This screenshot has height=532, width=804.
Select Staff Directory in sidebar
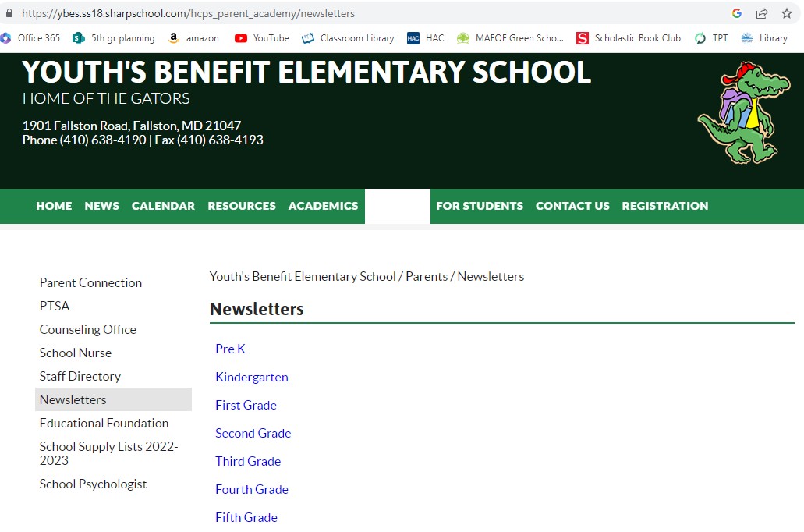click(x=80, y=376)
